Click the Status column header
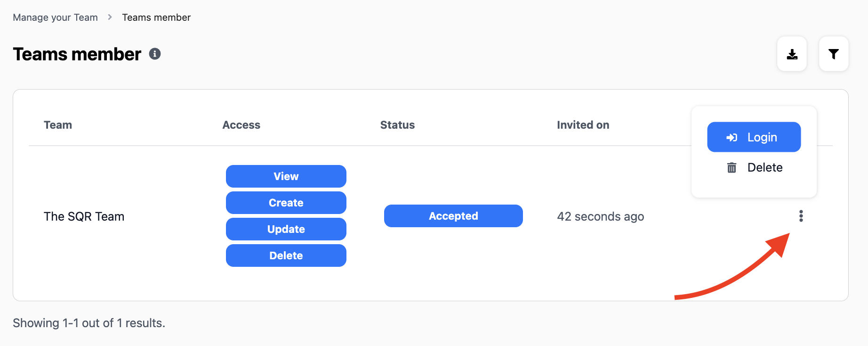Viewport: 868px width, 346px height. (397, 125)
